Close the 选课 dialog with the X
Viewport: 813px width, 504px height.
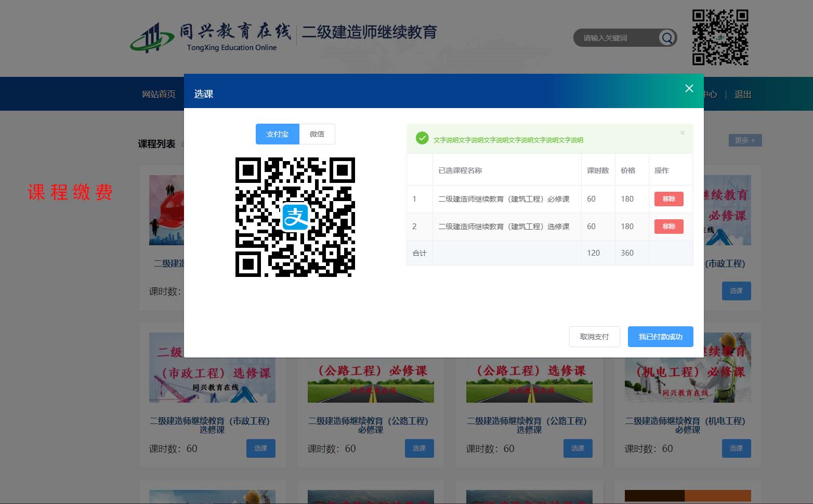[x=689, y=88]
